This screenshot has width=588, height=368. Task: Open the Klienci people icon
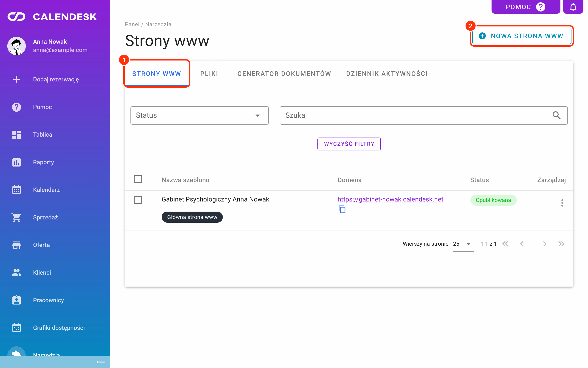coord(17,272)
